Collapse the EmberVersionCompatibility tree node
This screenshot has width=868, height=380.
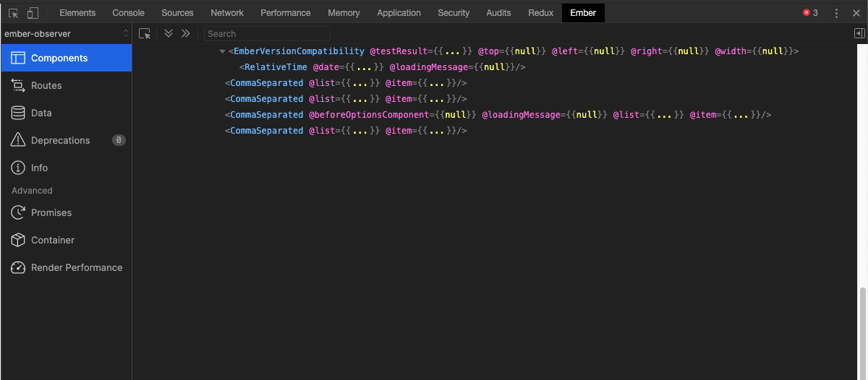pyautogui.click(x=223, y=52)
